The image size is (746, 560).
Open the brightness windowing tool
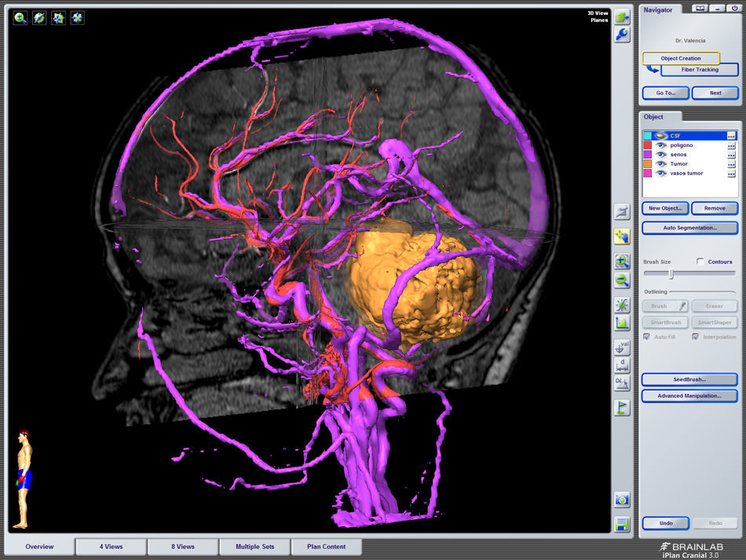click(622, 304)
